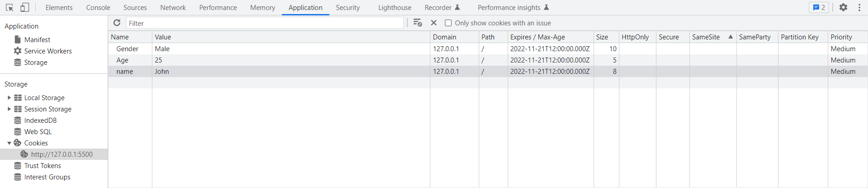
Task: Open the Service Workers section
Action: (x=48, y=51)
